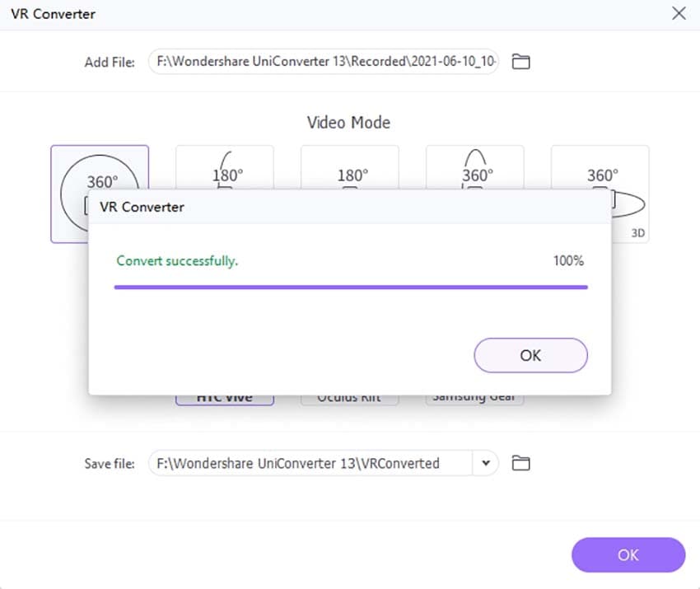Select HTC Vive as the device
The height and width of the screenshot is (589, 700).
click(x=224, y=399)
